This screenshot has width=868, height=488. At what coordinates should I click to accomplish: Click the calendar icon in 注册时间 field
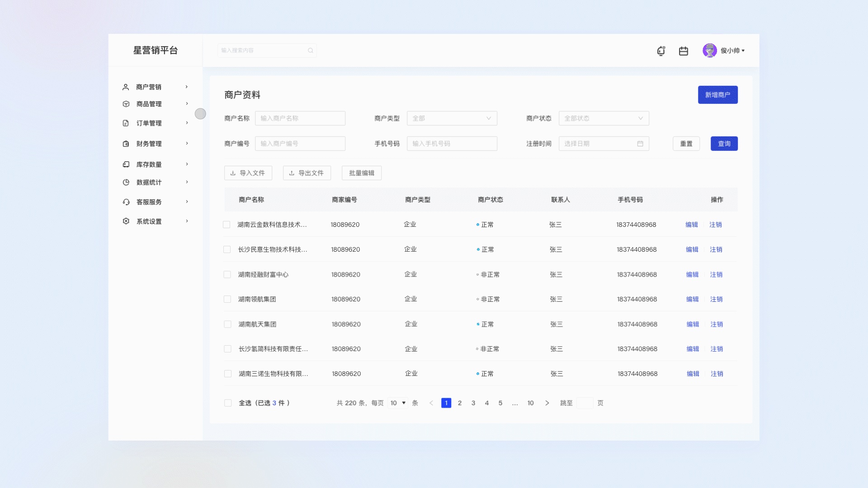640,144
